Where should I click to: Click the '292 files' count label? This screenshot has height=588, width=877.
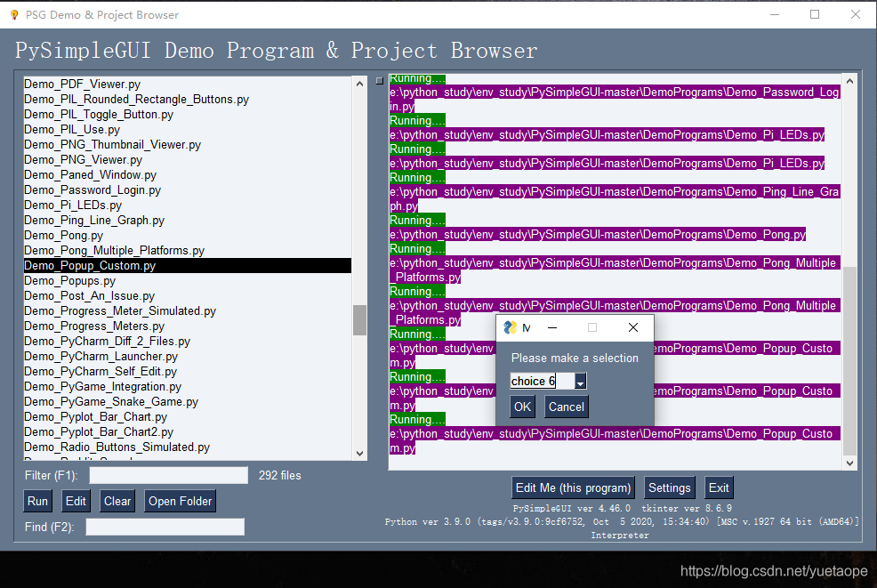coord(279,475)
